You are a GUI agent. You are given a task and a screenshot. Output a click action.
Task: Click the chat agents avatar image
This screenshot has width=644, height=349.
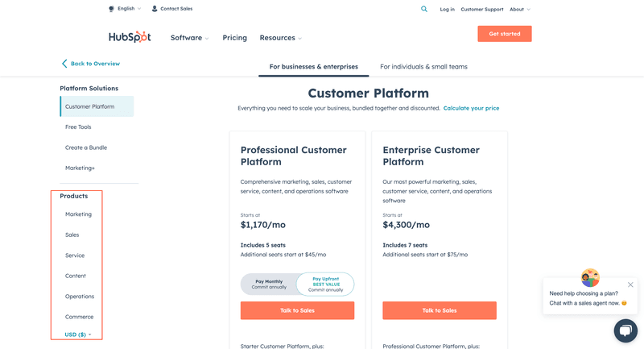(590, 278)
